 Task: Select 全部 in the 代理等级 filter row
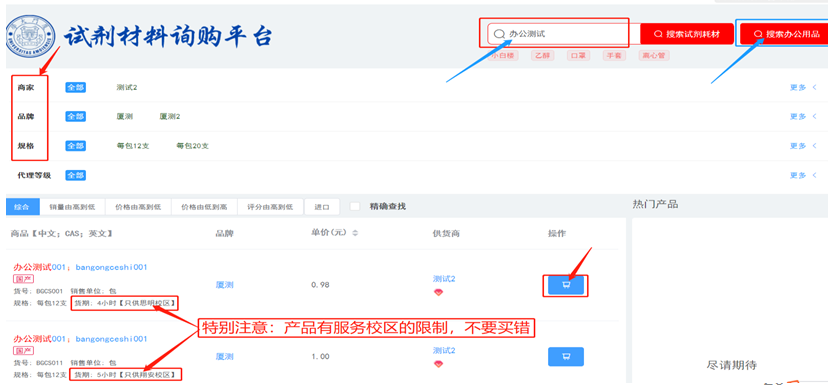pos(76,175)
